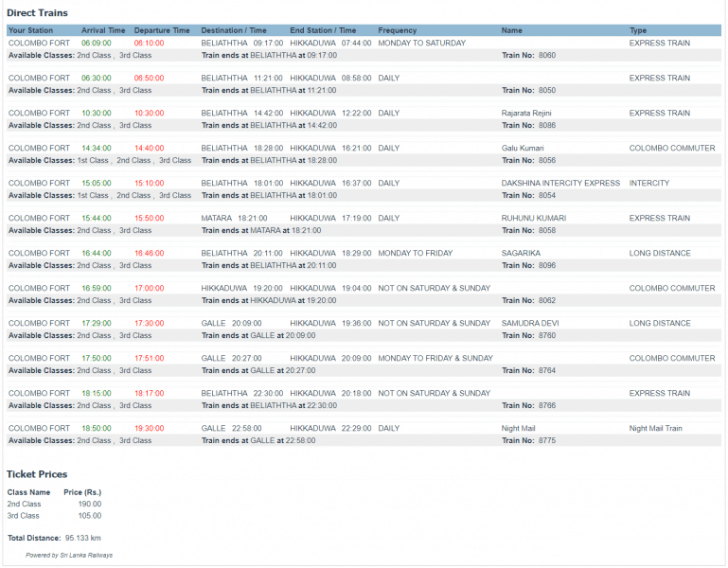The width and height of the screenshot is (728, 568).
Task: Click the SAGARIKA train name
Action: point(521,253)
